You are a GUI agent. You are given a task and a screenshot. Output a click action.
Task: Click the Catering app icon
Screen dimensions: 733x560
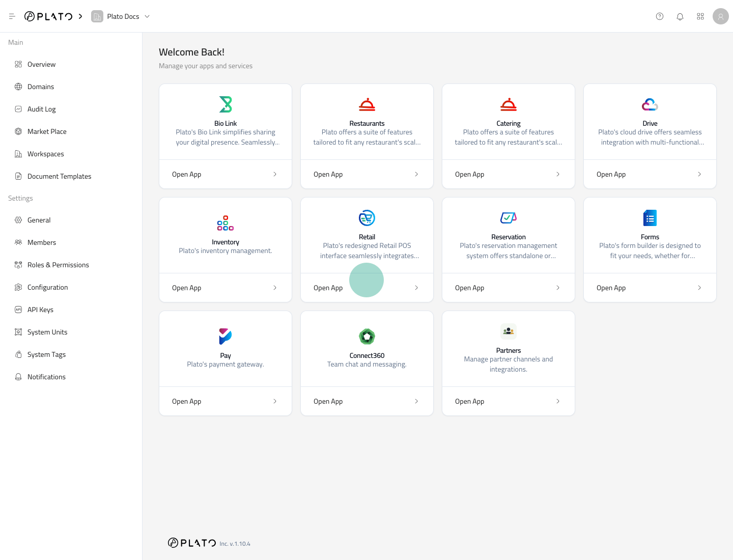tap(509, 104)
